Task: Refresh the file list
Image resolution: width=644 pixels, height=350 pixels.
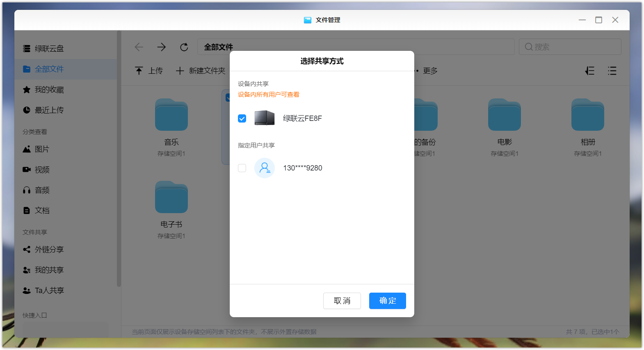Action: coord(184,47)
